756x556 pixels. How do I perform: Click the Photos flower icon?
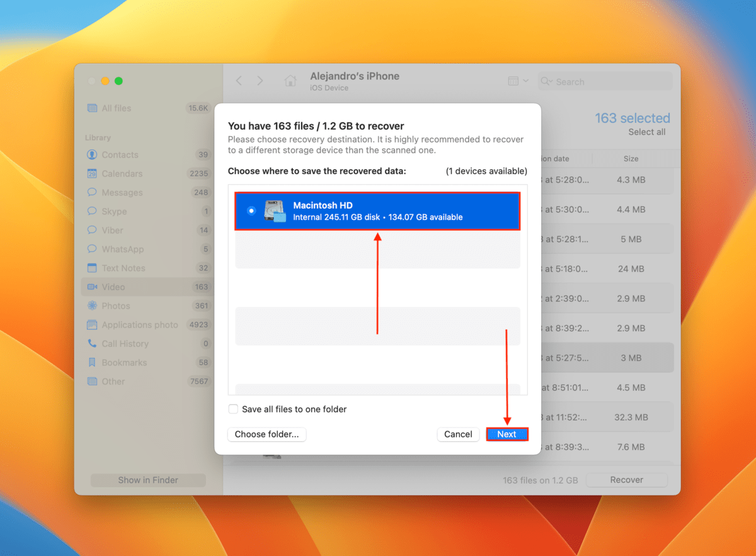click(x=92, y=306)
